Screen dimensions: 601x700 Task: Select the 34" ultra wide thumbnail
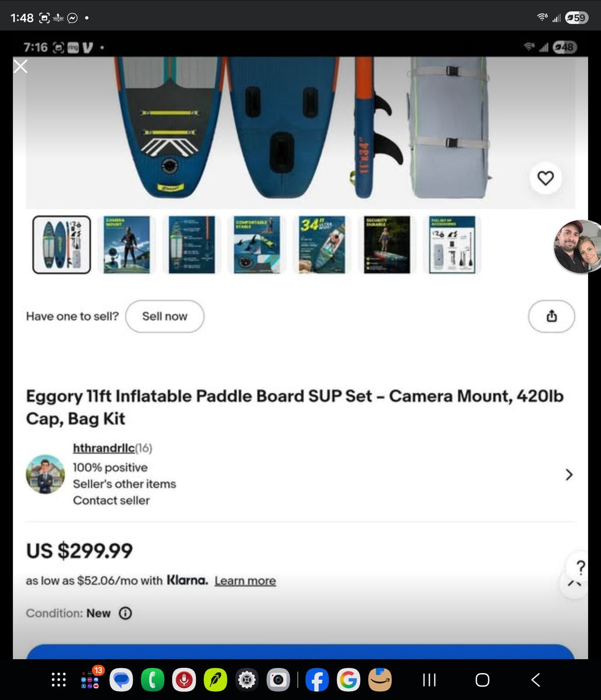point(322,244)
